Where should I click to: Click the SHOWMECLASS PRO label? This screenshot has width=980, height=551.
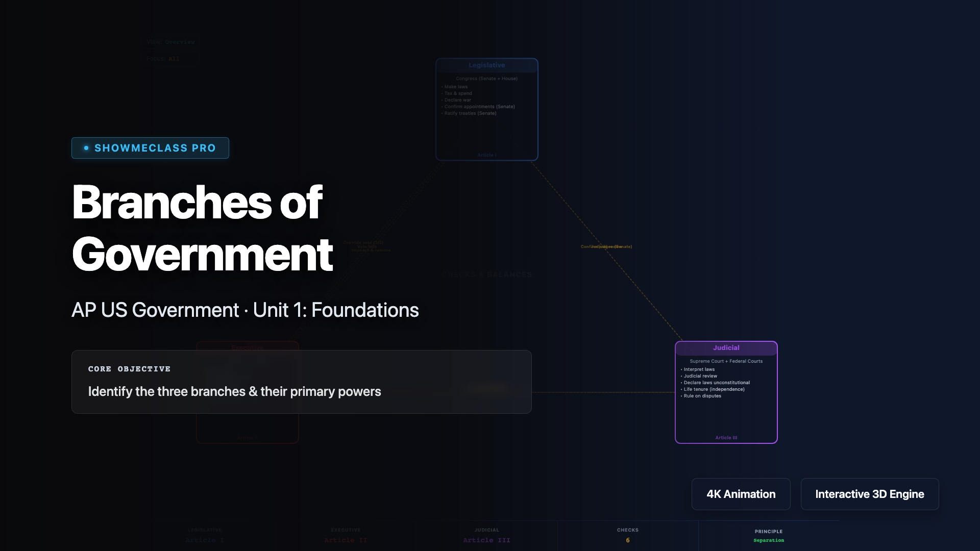coord(155,148)
